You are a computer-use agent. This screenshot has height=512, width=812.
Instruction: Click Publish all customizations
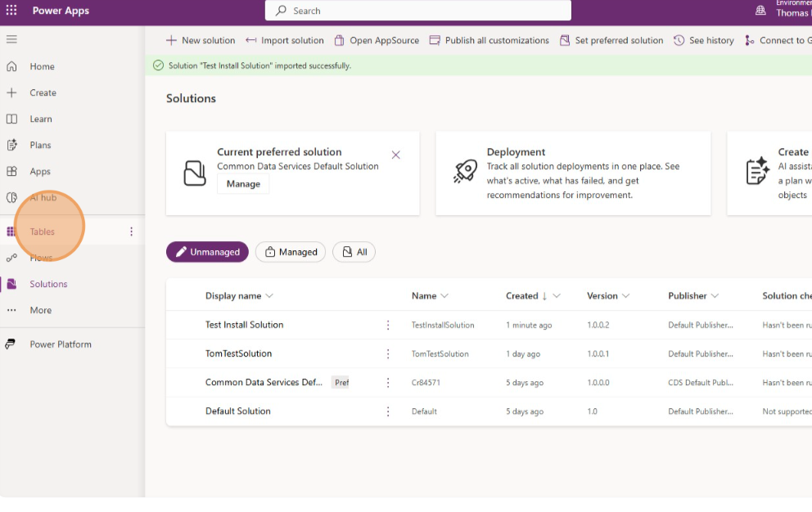coord(489,40)
